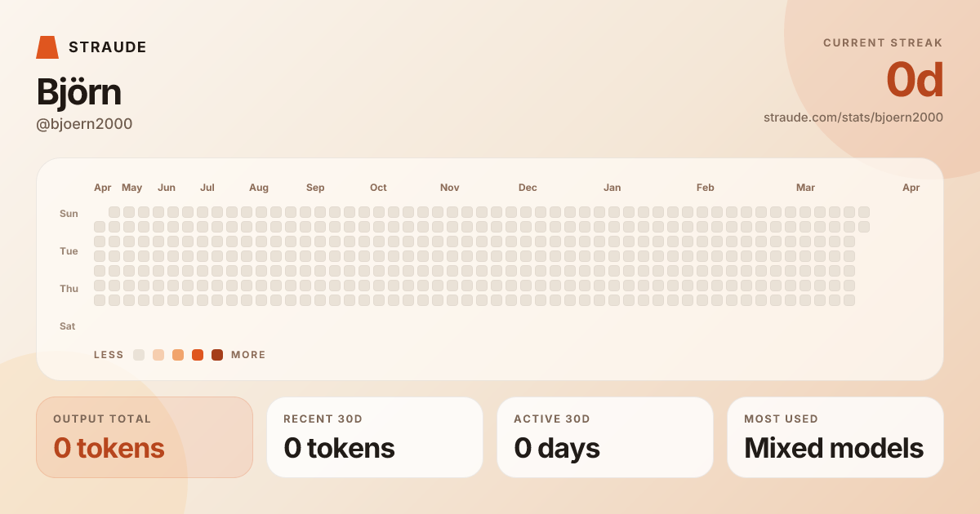Click the @bjoern2000 username handle
Screen dimensions: 980x514
click(84, 124)
